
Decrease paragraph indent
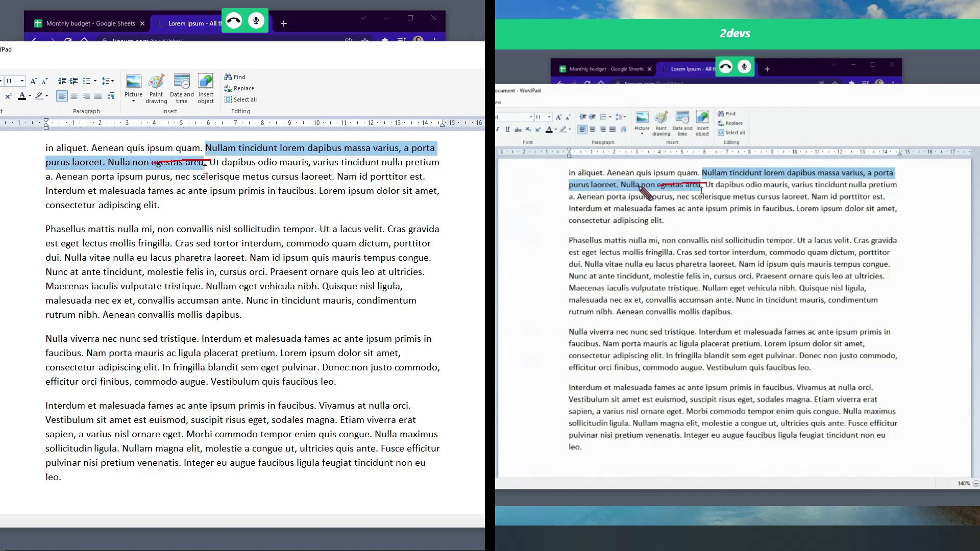click(x=62, y=81)
